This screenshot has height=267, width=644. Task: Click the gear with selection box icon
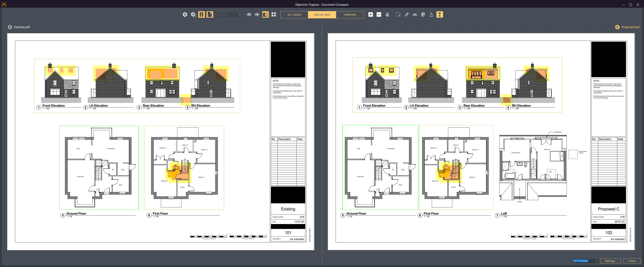click(193, 14)
